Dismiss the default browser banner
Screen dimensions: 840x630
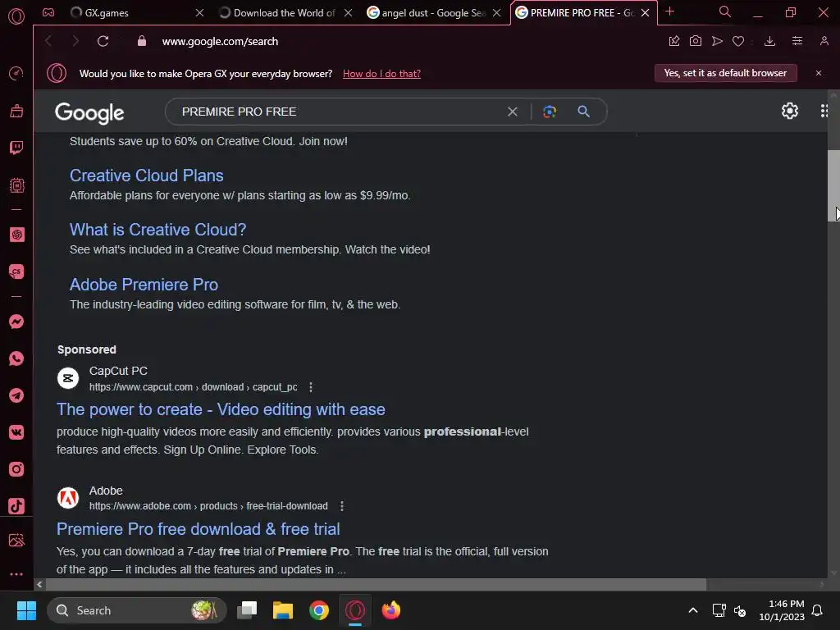(818, 73)
